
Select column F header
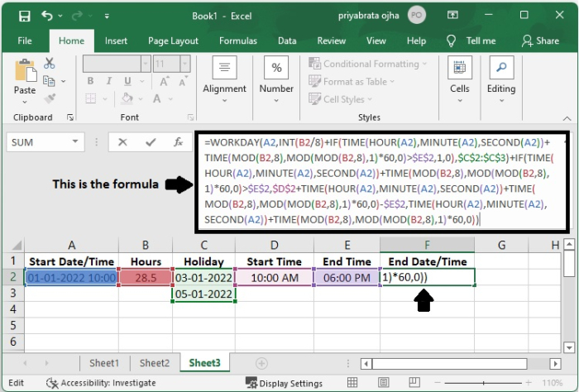pos(428,245)
